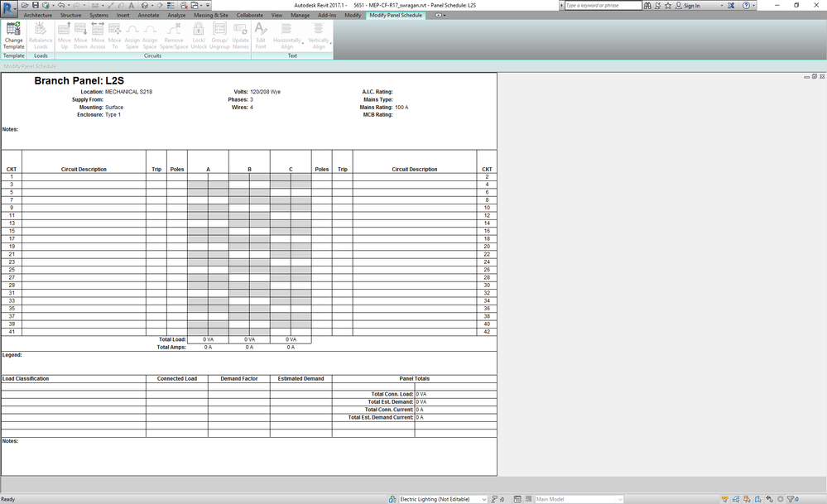Viewport: 827px width, 504px height.
Task: Click inside the keyword search field
Action: (x=603, y=5)
